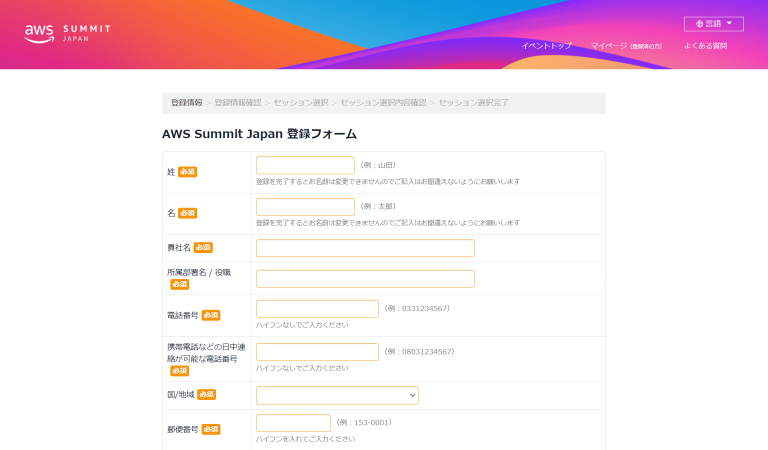
Task: Open the 国/地域 country dropdown
Action: click(337, 395)
